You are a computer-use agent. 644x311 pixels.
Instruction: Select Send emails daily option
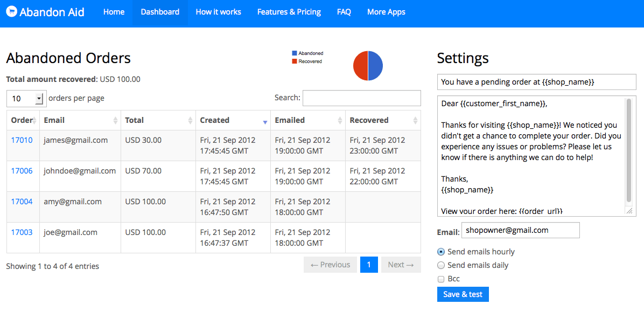pos(441,265)
